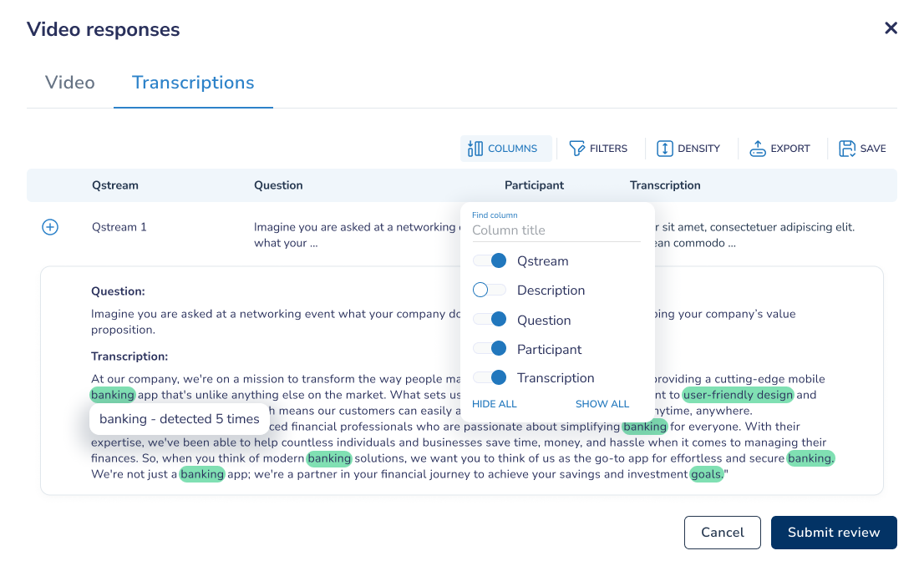Screen dimensions: 924x576
Task: Click SHOW ALL in columns panel
Action: (602, 404)
